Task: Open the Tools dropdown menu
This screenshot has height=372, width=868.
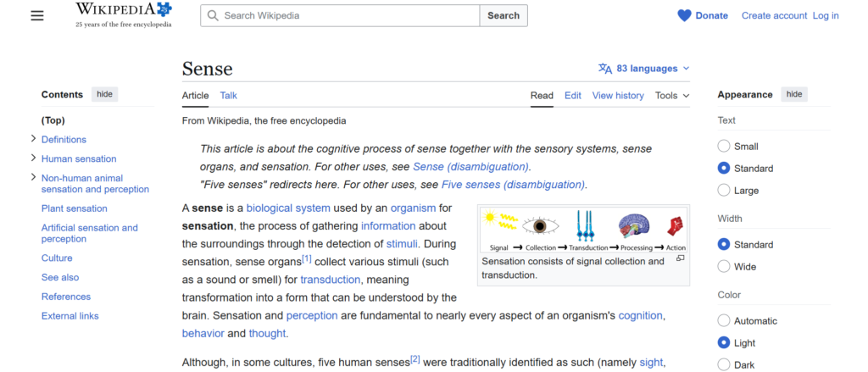Action: click(x=672, y=95)
